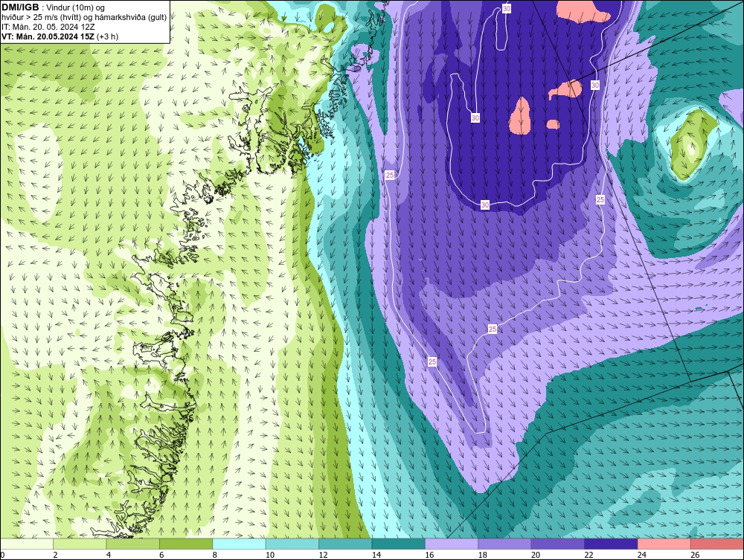Click the legend scale value 14

(x=376, y=555)
